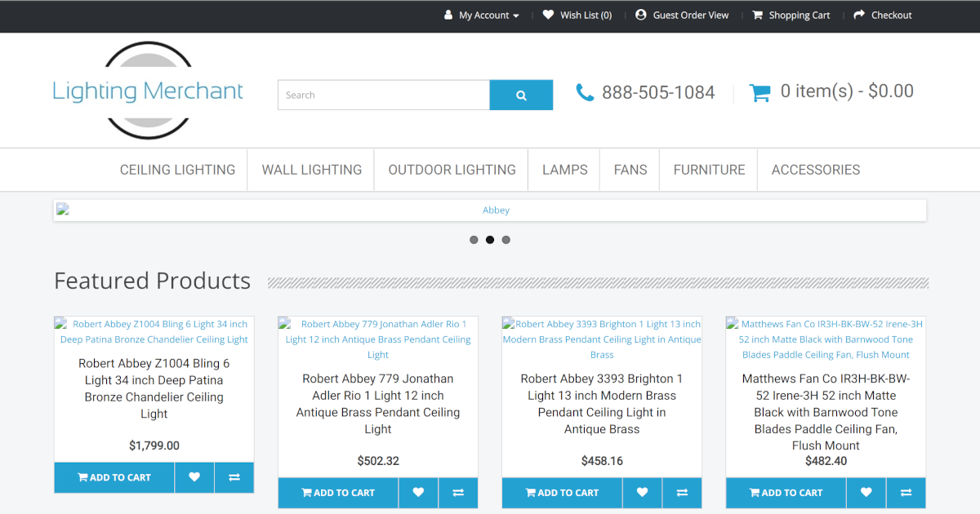Click the $458.16 price
Viewport: 980px width, 514px height.
pyautogui.click(x=602, y=461)
